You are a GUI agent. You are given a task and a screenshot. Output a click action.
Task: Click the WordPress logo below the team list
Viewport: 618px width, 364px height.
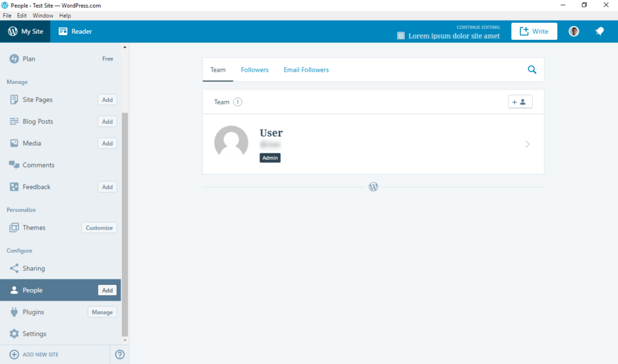(373, 187)
